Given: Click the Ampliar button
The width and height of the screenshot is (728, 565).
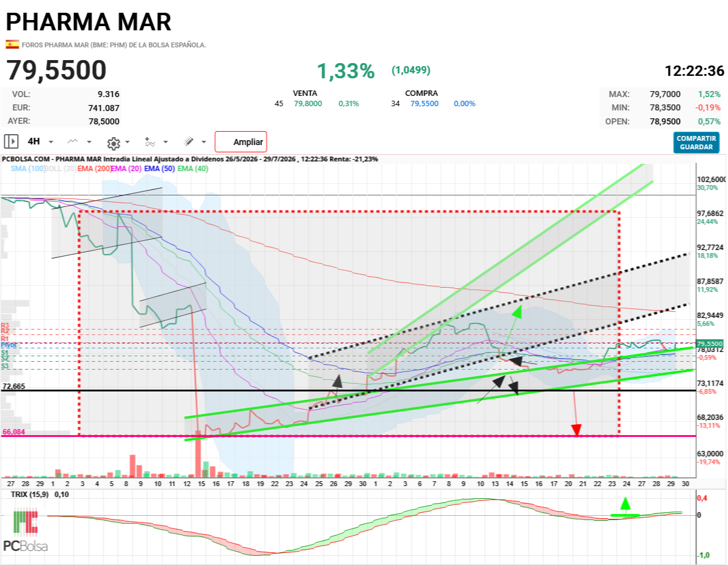Looking at the screenshot, I should [x=241, y=142].
